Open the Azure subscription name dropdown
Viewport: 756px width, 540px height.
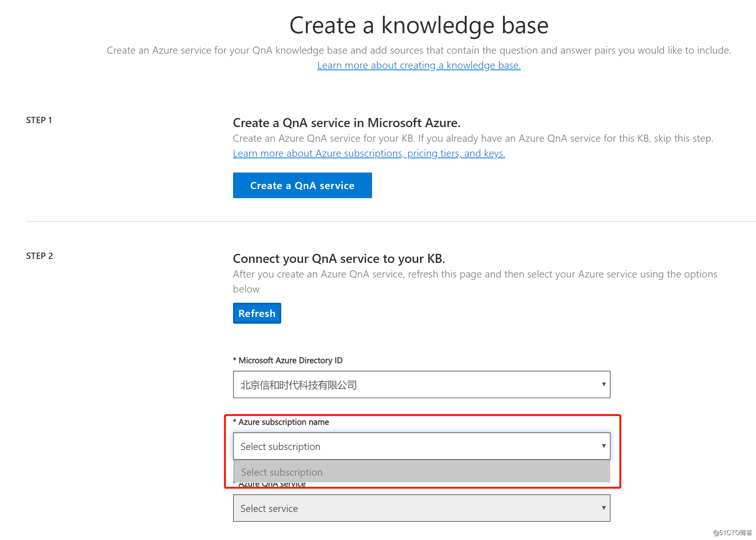click(421, 446)
